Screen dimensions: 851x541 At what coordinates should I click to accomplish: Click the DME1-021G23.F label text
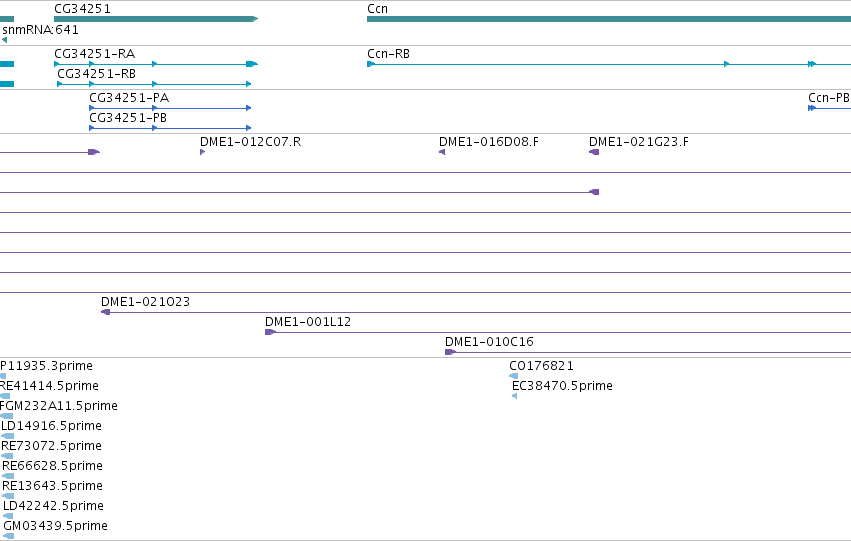[639, 142]
